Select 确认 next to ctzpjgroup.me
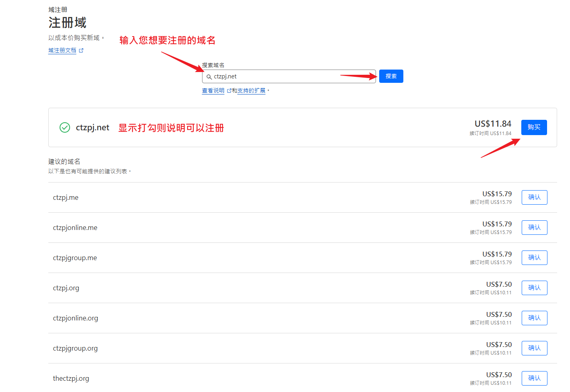This screenshot has height=392, width=570. [534, 258]
